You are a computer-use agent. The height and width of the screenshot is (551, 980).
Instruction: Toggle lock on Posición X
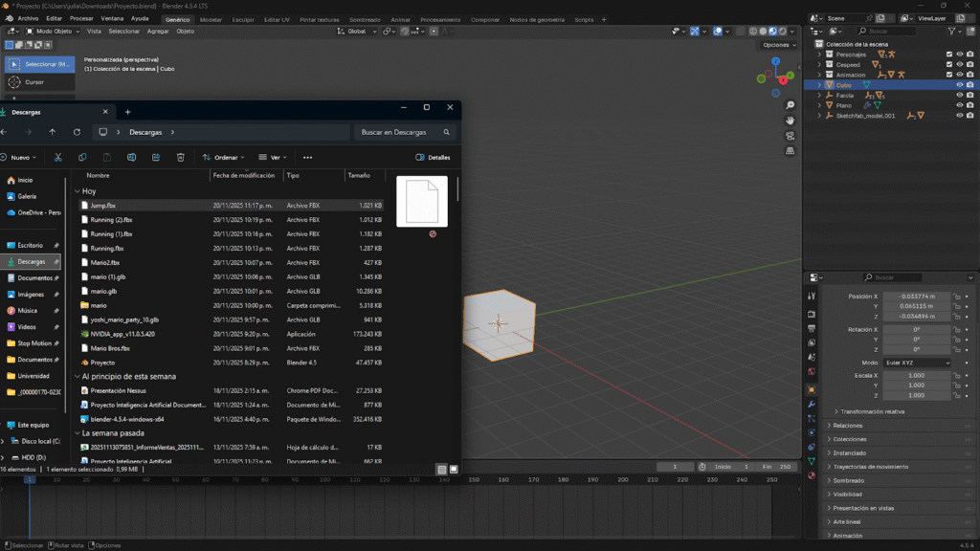click(956, 297)
